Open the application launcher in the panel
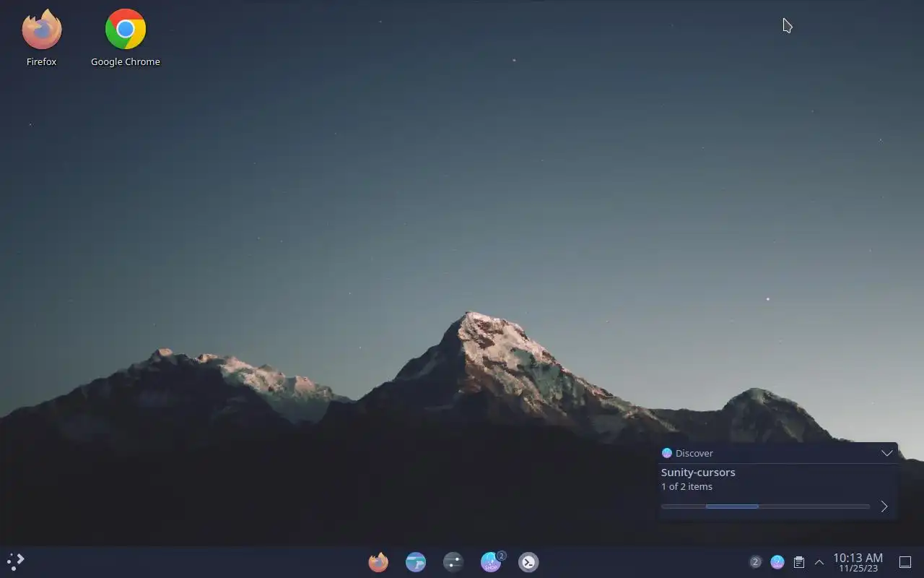 [16, 561]
